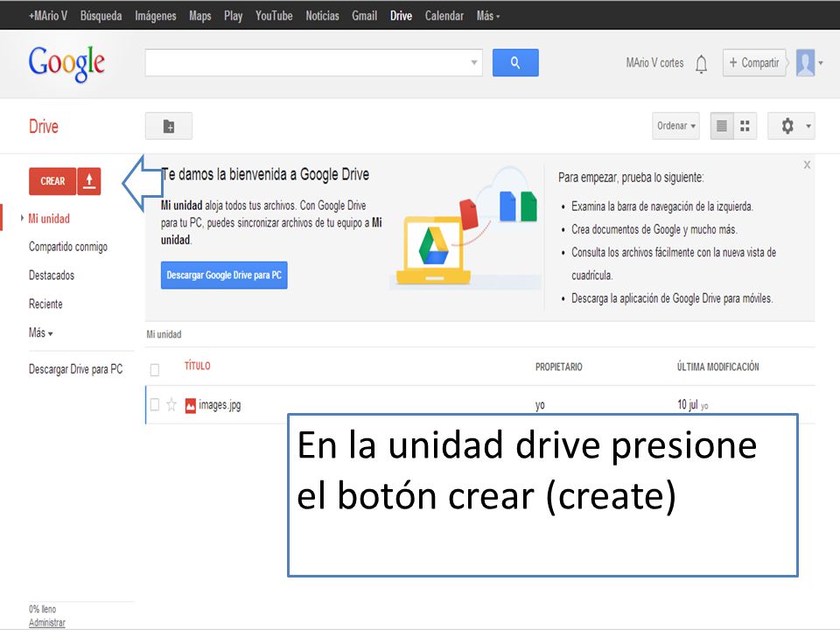This screenshot has height=630, width=840.
Task: Sort by TÍTULO column header
Action: click(197, 366)
